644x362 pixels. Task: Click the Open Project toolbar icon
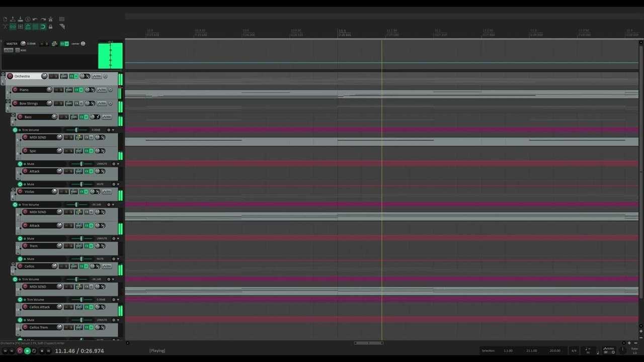tap(13, 19)
